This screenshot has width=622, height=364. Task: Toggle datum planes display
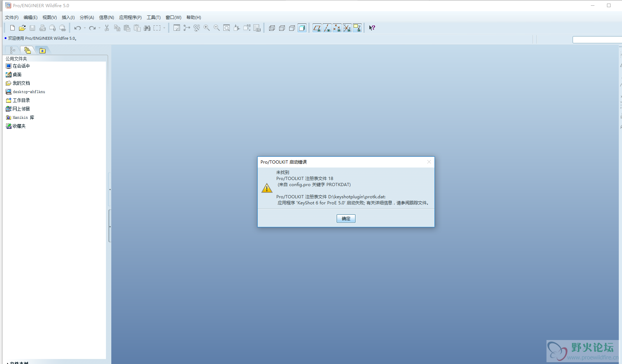[x=317, y=28]
